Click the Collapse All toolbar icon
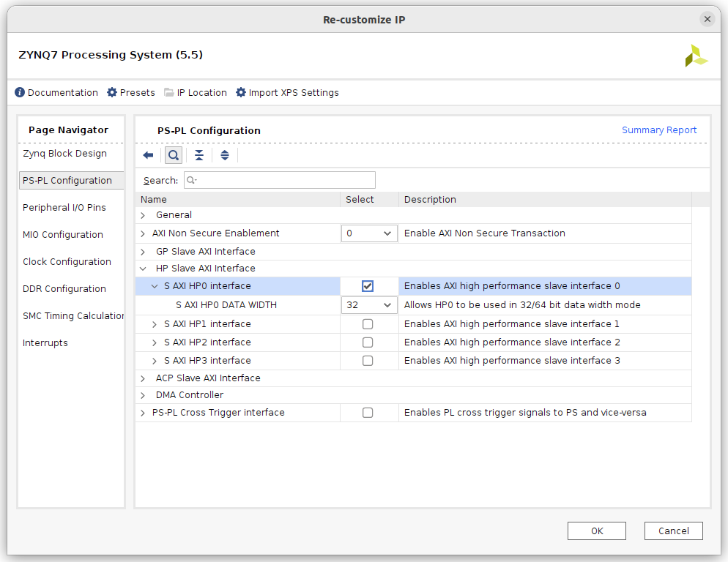Viewport: 728px width, 562px height. pyautogui.click(x=198, y=155)
